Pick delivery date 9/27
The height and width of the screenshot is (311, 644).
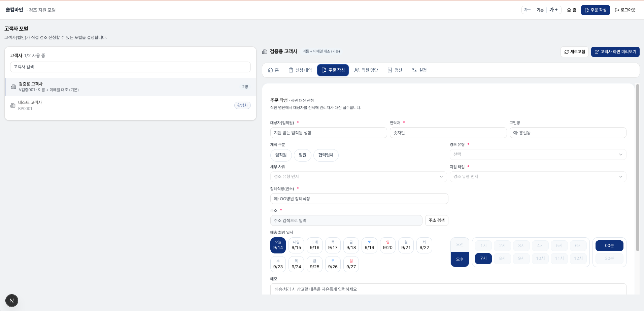click(351, 264)
